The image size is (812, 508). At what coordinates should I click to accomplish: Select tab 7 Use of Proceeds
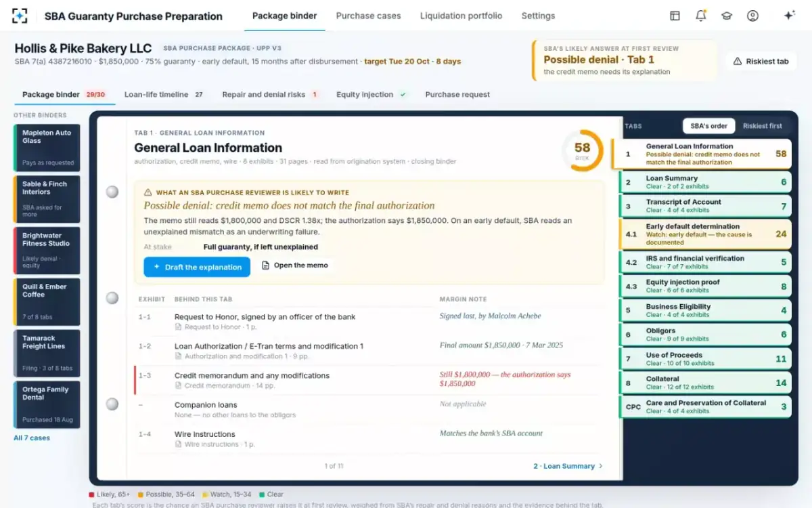click(705, 358)
